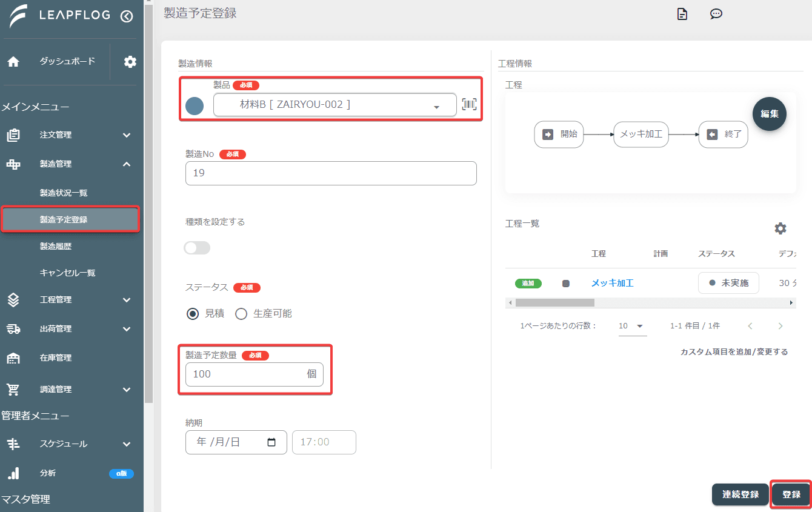Click the product color circle swatch

[x=195, y=107]
